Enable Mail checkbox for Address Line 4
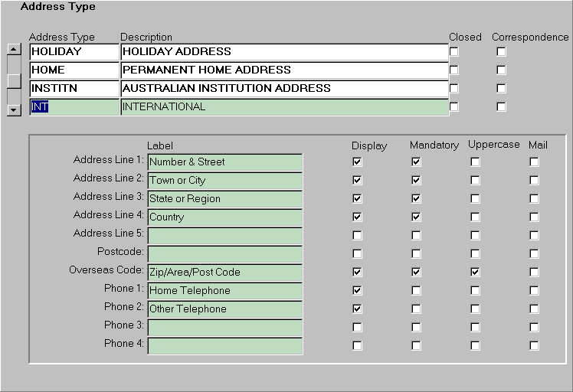 click(534, 217)
